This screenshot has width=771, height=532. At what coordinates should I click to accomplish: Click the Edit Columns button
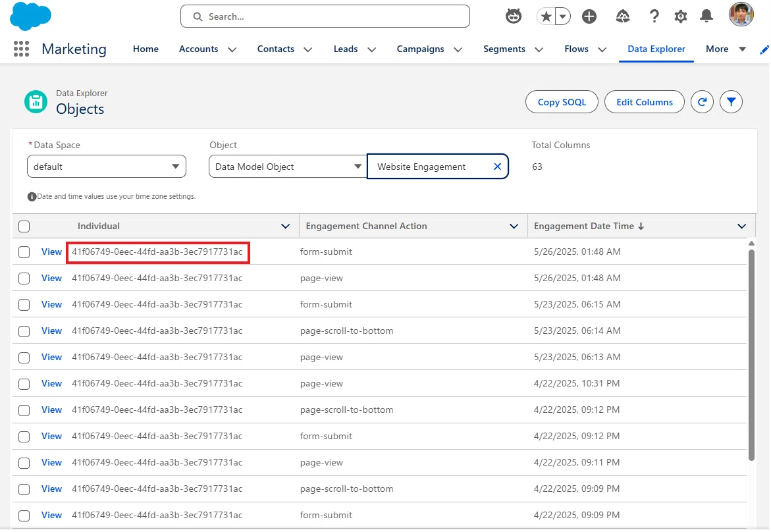tap(645, 102)
